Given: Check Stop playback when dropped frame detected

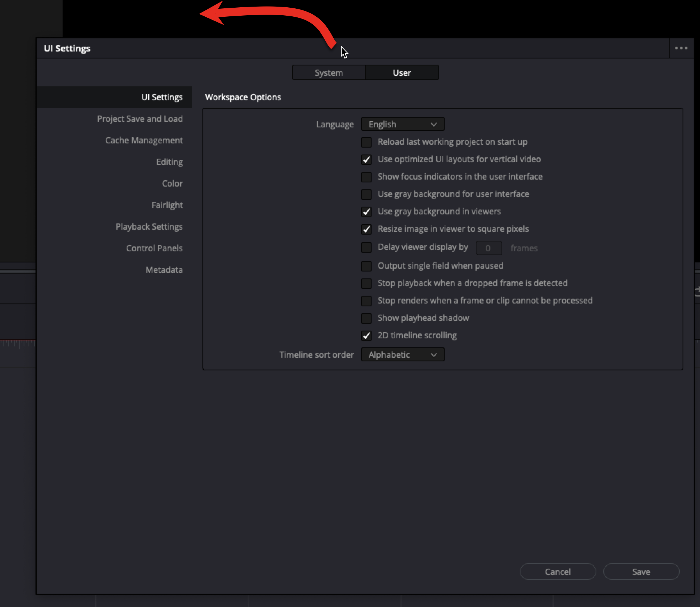Looking at the screenshot, I should point(366,283).
